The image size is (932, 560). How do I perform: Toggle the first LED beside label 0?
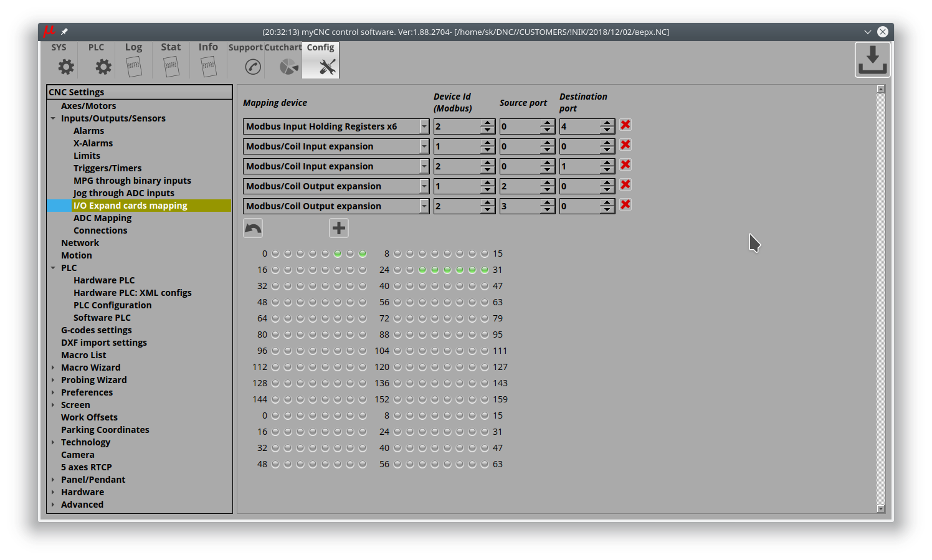[x=275, y=254]
